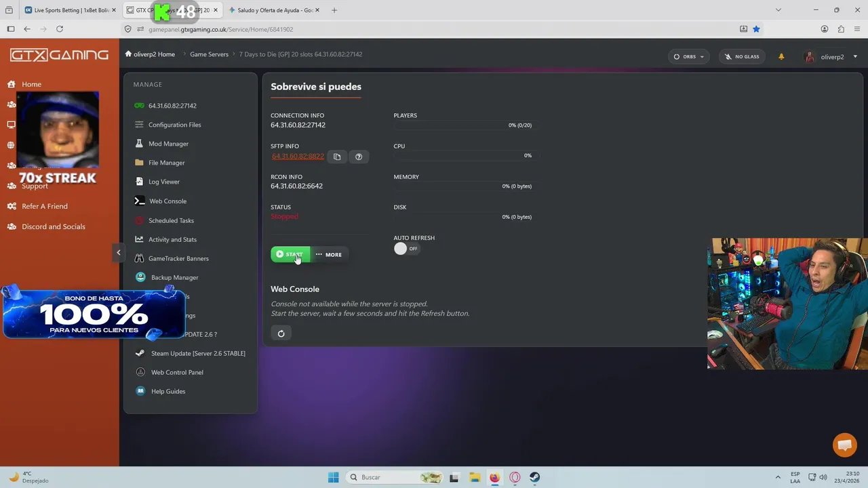
Task: Open File Explorer from the taskbar
Action: 474,477
